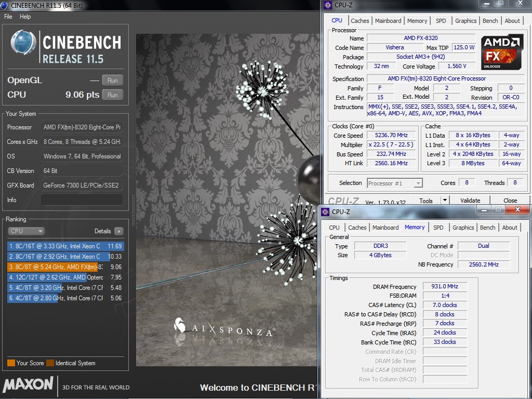532x399 pixels.
Task: Switch to Caches tab in top CPU-Z window
Action: tap(360, 21)
